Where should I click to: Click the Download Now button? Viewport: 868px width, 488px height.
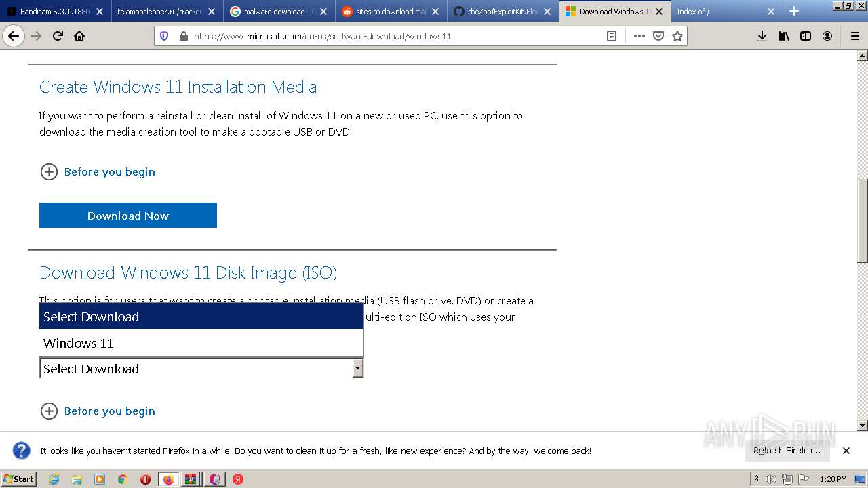tap(128, 216)
